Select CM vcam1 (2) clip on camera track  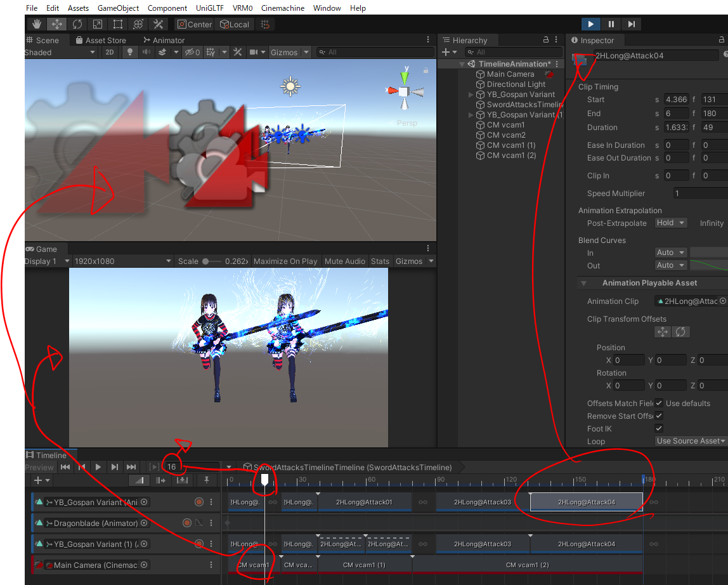tap(528, 565)
